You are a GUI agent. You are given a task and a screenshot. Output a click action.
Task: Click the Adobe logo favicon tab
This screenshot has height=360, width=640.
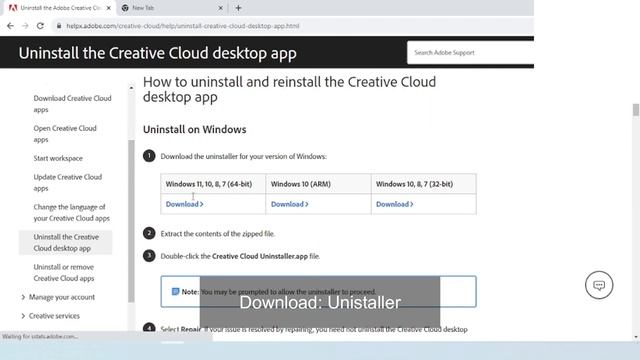(x=13, y=8)
